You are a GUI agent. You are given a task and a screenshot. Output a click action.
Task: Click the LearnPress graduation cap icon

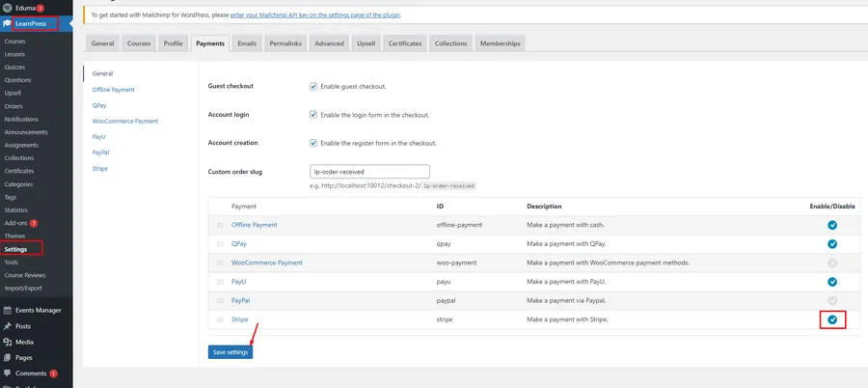tap(8, 23)
